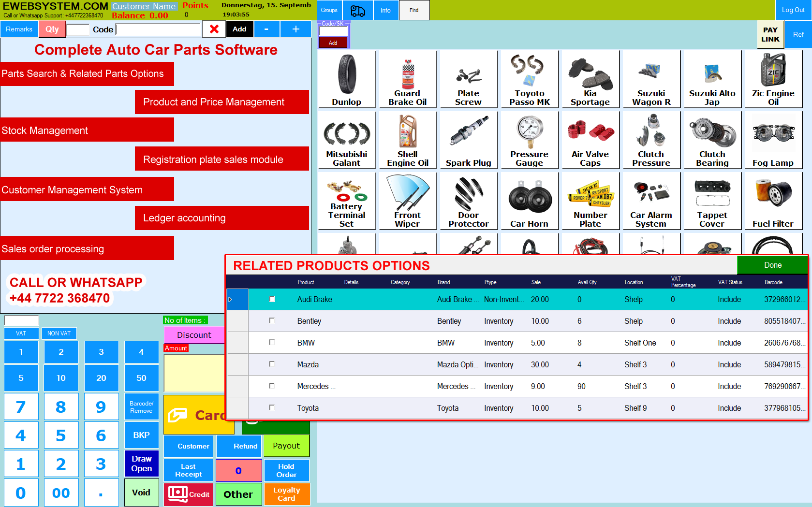This screenshot has height=507, width=812.
Task: Click the Log Out button
Action: (x=793, y=10)
